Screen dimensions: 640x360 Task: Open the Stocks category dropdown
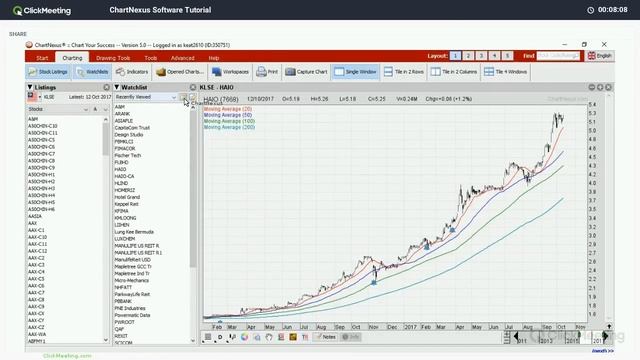coord(58,109)
